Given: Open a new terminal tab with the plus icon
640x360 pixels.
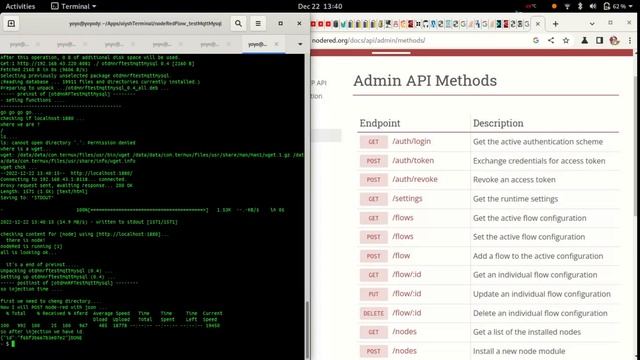Looking at the screenshot, I should [x=11, y=24].
